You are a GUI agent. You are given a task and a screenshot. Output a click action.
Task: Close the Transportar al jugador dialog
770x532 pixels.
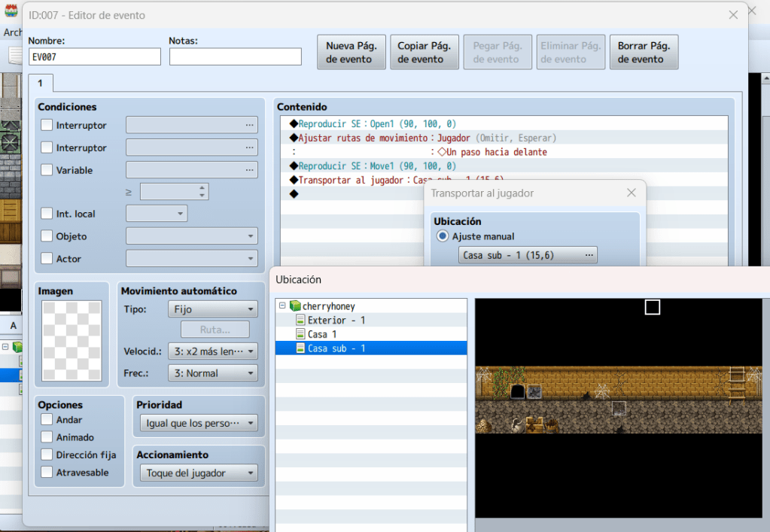point(632,193)
